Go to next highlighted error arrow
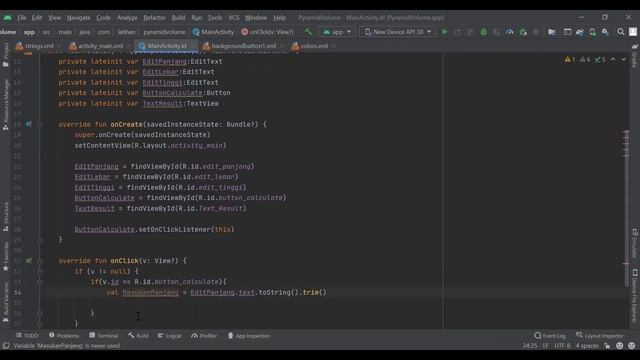 pyautogui.click(x=623, y=60)
